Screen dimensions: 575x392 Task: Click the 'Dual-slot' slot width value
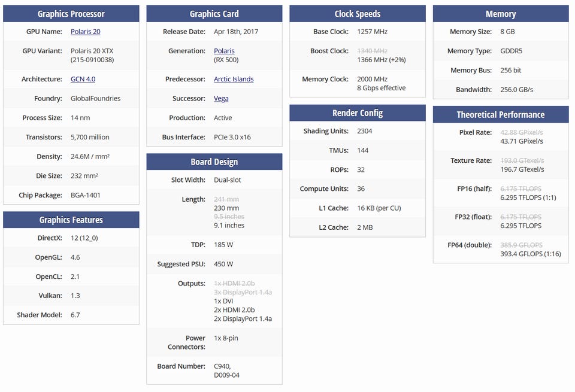pyautogui.click(x=228, y=180)
